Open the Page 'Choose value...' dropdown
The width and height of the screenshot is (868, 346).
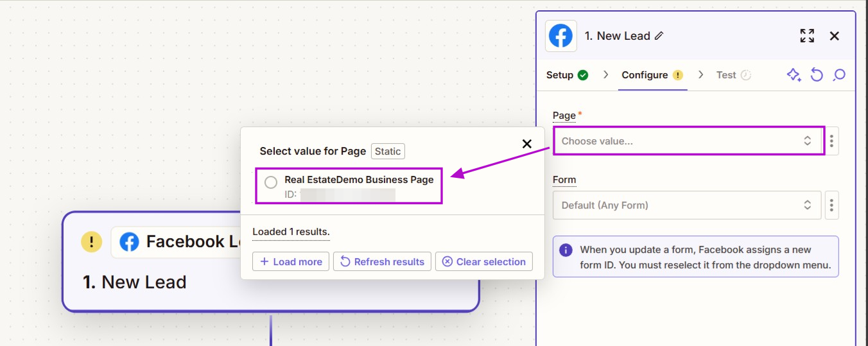pos(687,141)
